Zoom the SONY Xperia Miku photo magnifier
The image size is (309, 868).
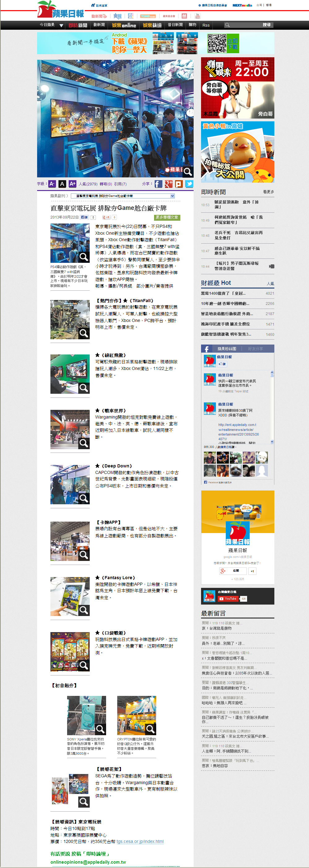[x=100, y=729]
